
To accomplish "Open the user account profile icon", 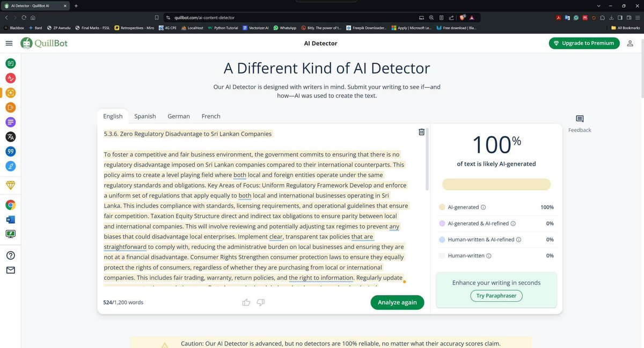I will click(630, 43).
